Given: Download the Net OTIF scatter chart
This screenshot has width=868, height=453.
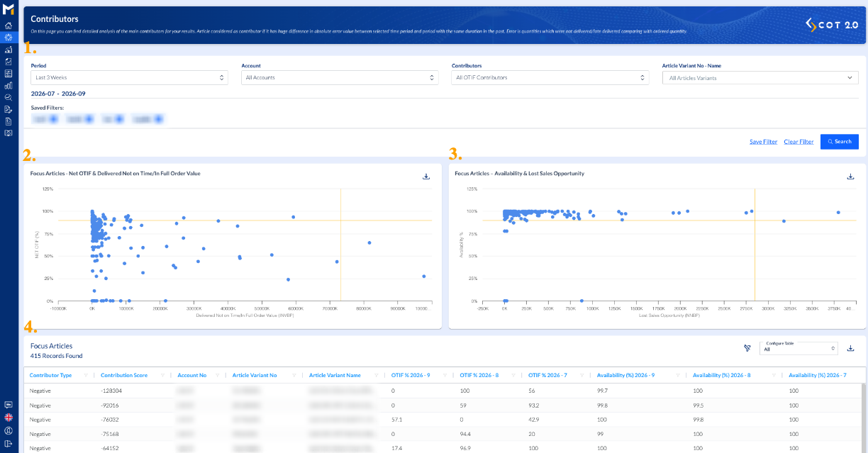Looking at the screenshot, I should [426, 177].
